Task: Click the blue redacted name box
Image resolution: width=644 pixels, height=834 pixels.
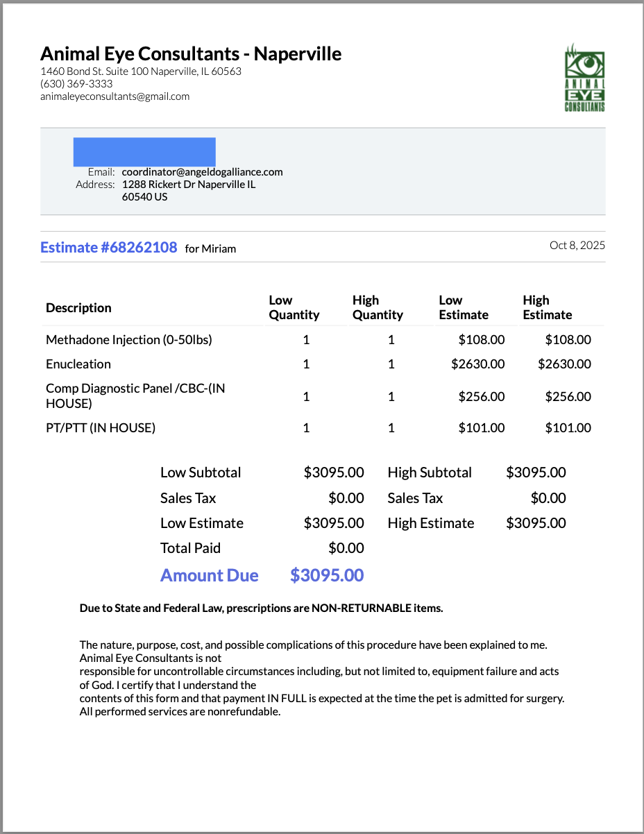Action: [144, 151]
